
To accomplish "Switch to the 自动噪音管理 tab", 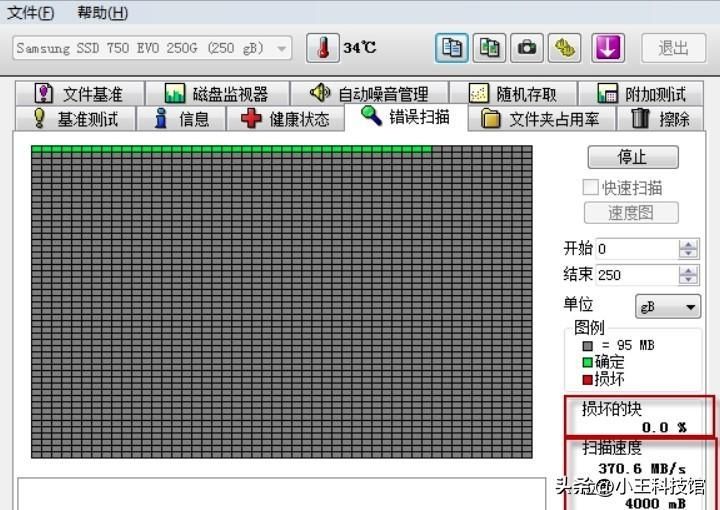I will tap(369, 94).
